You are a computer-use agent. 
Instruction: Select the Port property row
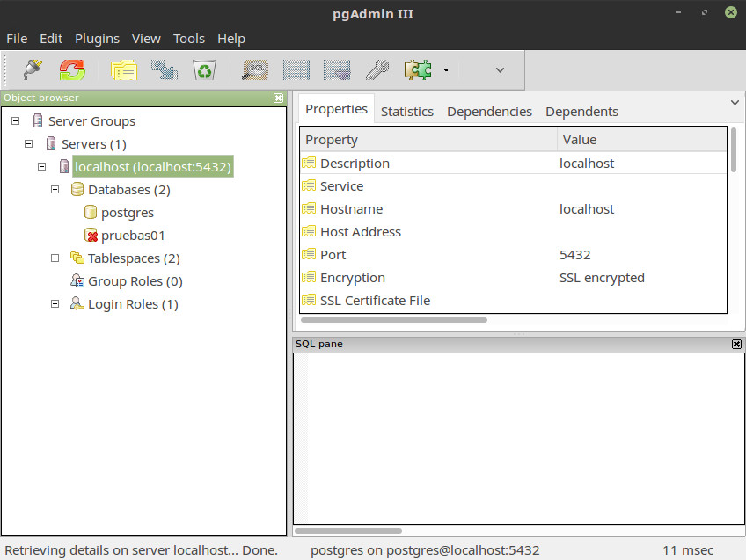(514, 254)
